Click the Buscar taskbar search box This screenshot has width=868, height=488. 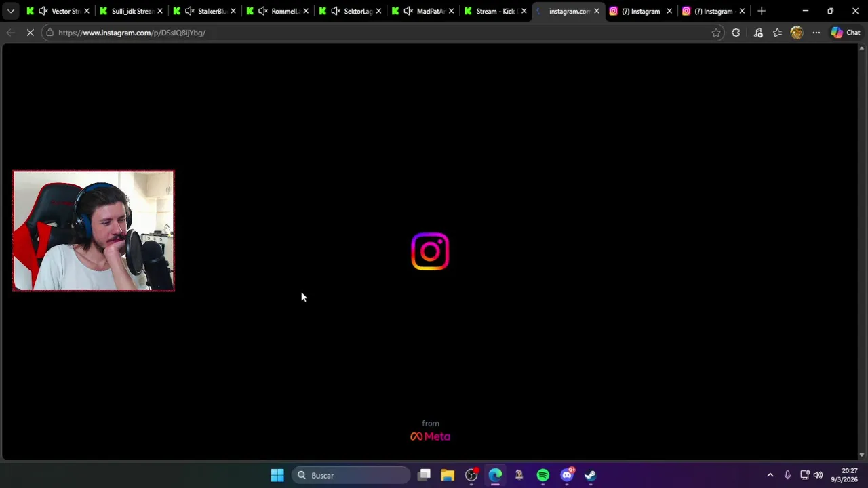pyautogui.click(x=351, y=475)
